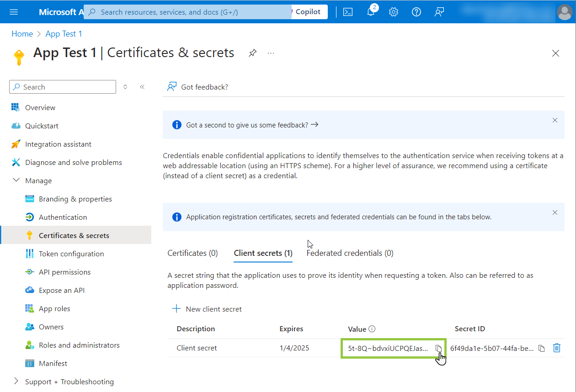The width and height of the screenshot is (576, 392).
Task: Switch to the Certificates (0) tab
Action: click(192, 253)
